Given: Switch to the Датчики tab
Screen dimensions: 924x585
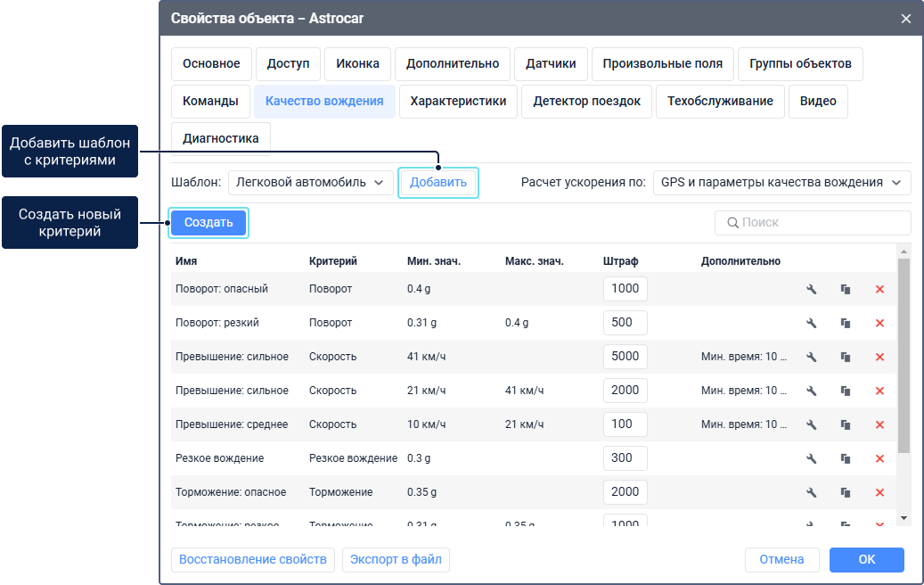Looking at the screenshot, I should (551, 63).
